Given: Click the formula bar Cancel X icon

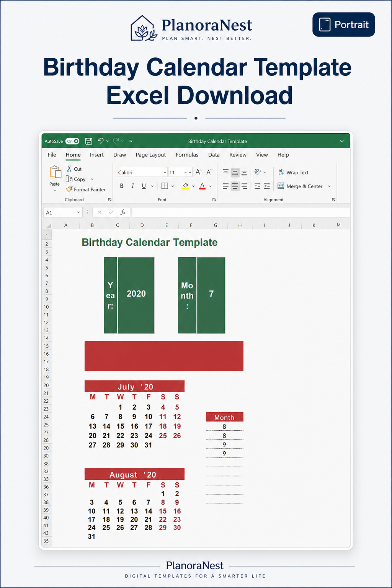Looking at the screenshot, I should click(x=100, y=212).
